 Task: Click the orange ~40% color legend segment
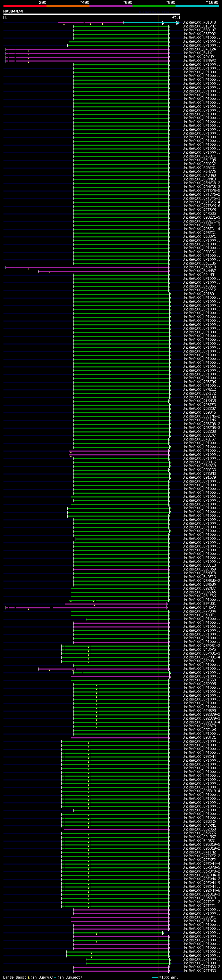68,6
